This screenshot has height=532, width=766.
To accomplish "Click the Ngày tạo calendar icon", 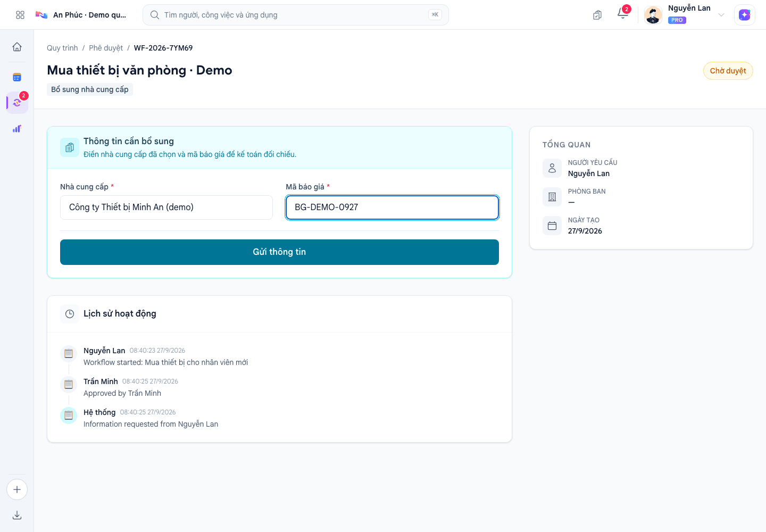I will coord(552,226).
